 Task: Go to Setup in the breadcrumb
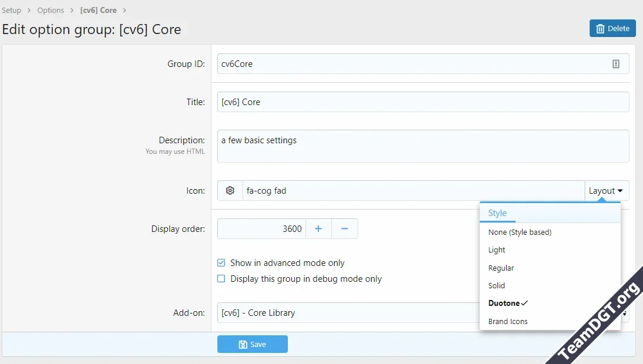(12, 11)
